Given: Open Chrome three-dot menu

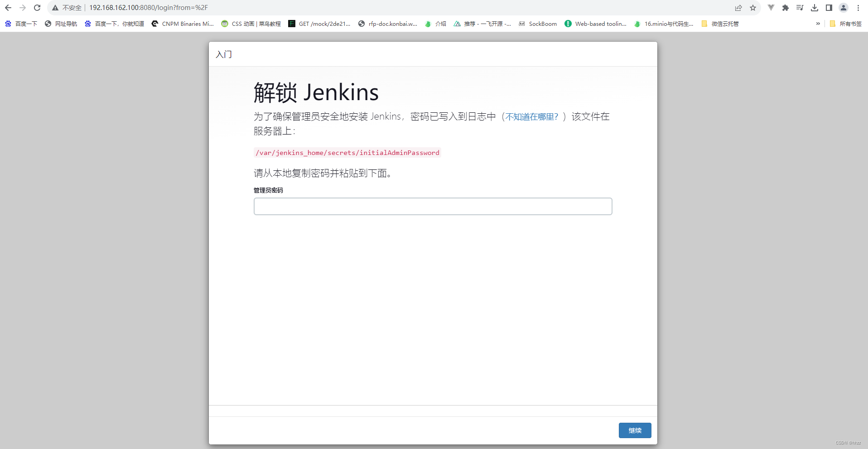Looking at the screenshot, I should click(x=858, y=8).
